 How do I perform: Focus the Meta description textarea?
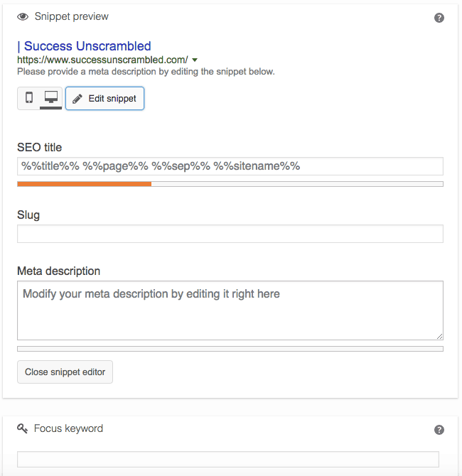click(230, 310)
